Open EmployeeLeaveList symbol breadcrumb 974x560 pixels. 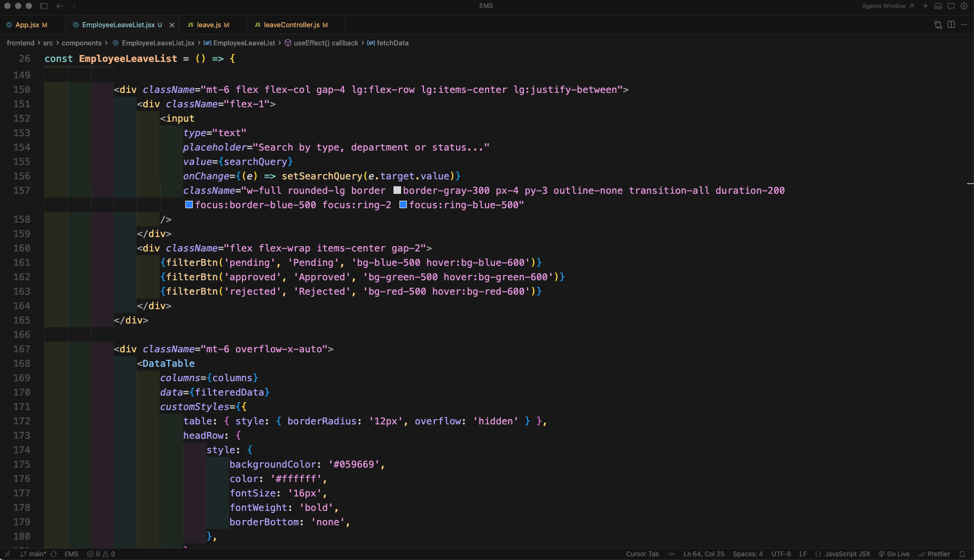[x=239, y=43]
